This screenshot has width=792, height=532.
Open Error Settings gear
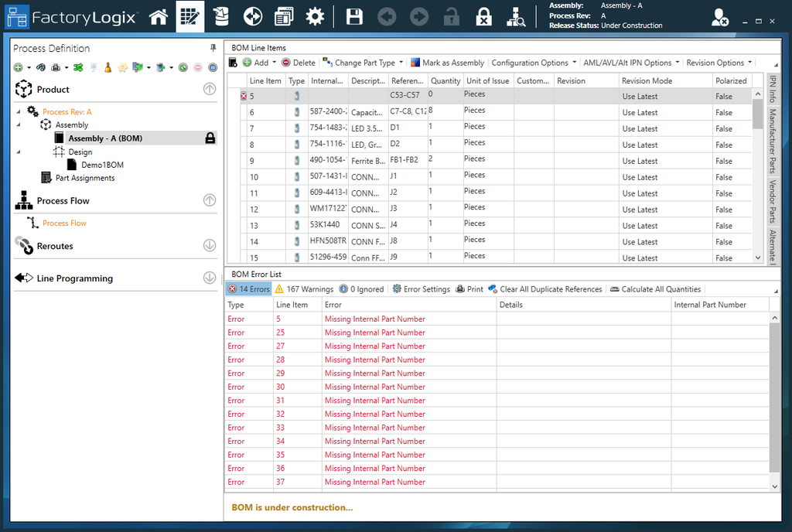pyautogui.click(x=421, y=289)
